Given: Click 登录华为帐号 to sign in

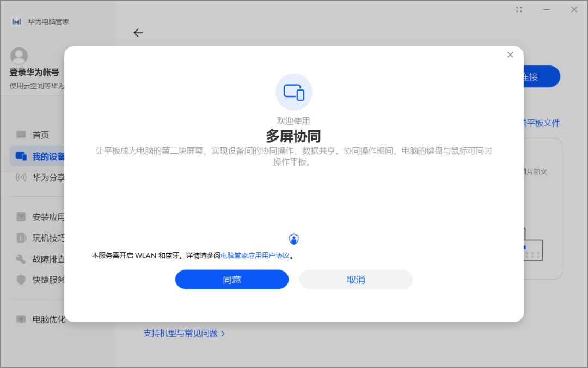Looking at the screenshot, I should click(34, 73).
